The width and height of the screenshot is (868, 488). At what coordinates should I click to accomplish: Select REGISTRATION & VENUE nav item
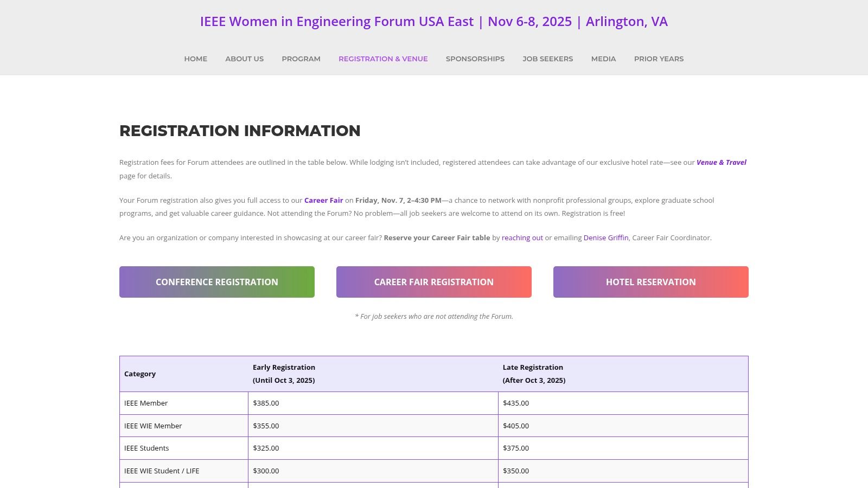pyautogui.click(x=383, y=59)
